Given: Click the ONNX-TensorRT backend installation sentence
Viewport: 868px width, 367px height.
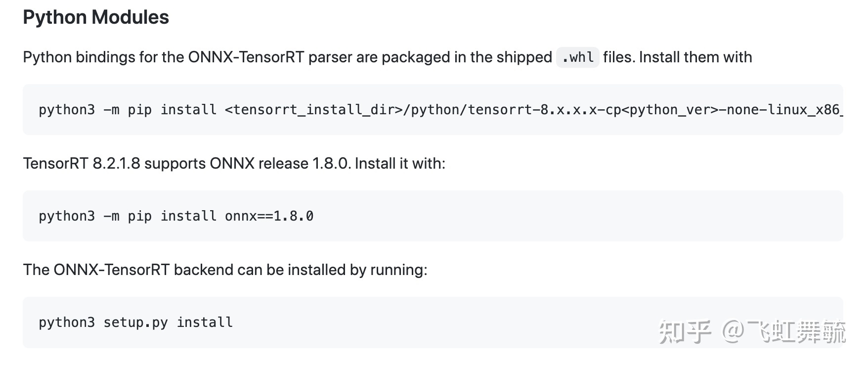Looking at the screenshot, I should click(x=225, y=270).
